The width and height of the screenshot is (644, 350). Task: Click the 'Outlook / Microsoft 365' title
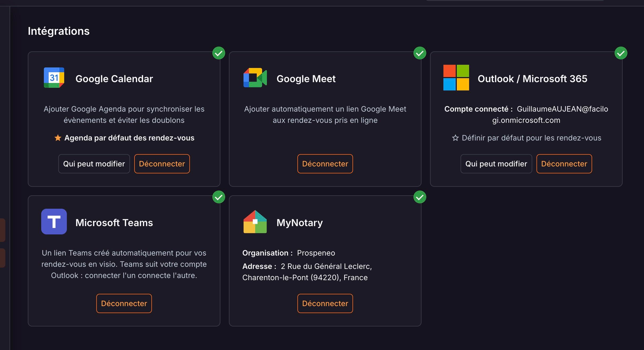(x=532, y=79)
